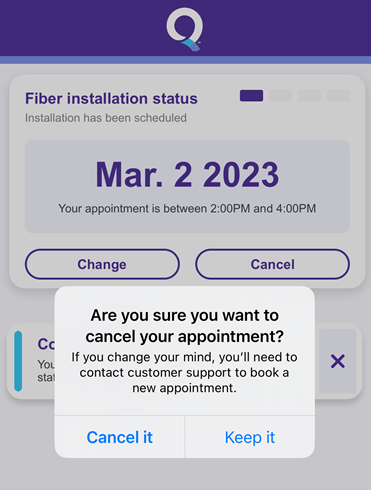Viewport: 371px width, 490px height.
Task: Select the second progress step indicator
Action: (x=280, y=96)
